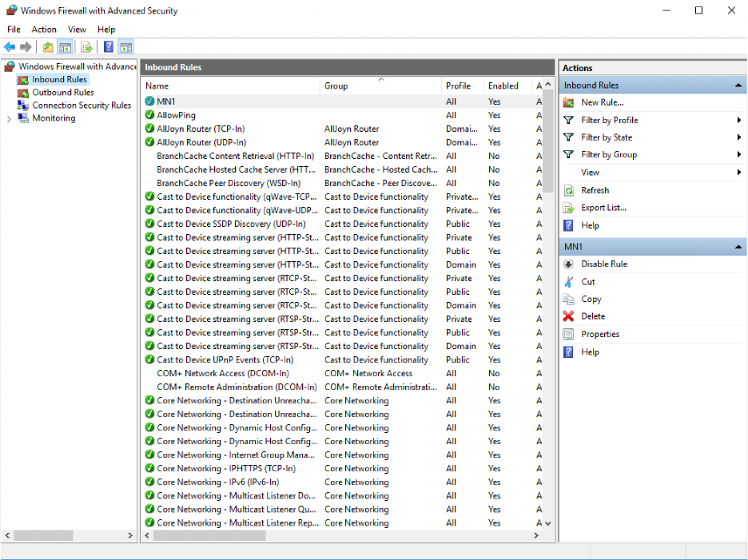Open the Help menu in the menu bar
The image size is (748, 560).
click(106, 30)
